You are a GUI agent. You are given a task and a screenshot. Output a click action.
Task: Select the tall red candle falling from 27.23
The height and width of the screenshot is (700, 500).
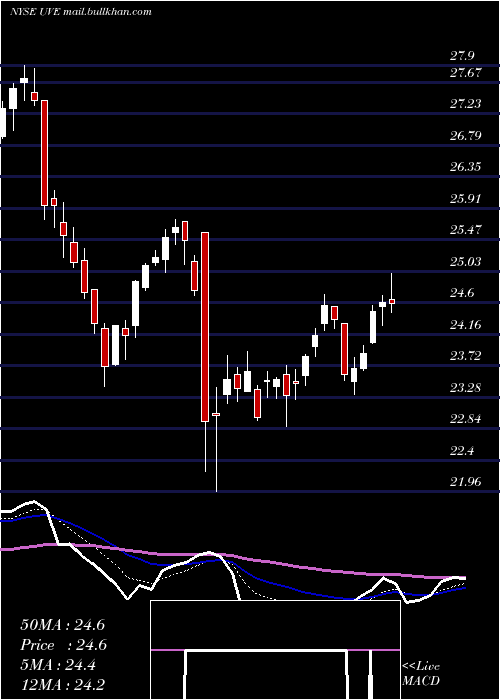(45, 153)
